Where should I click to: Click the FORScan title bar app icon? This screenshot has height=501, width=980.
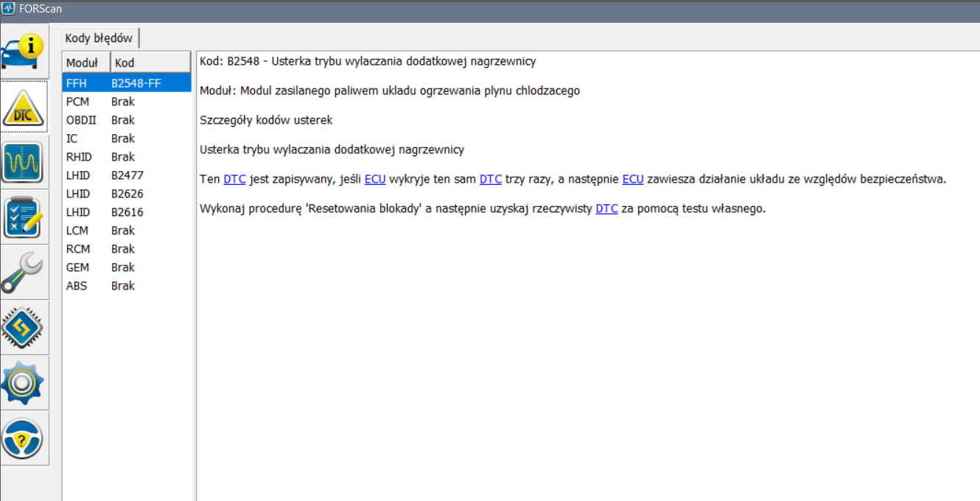coord(9,9)
